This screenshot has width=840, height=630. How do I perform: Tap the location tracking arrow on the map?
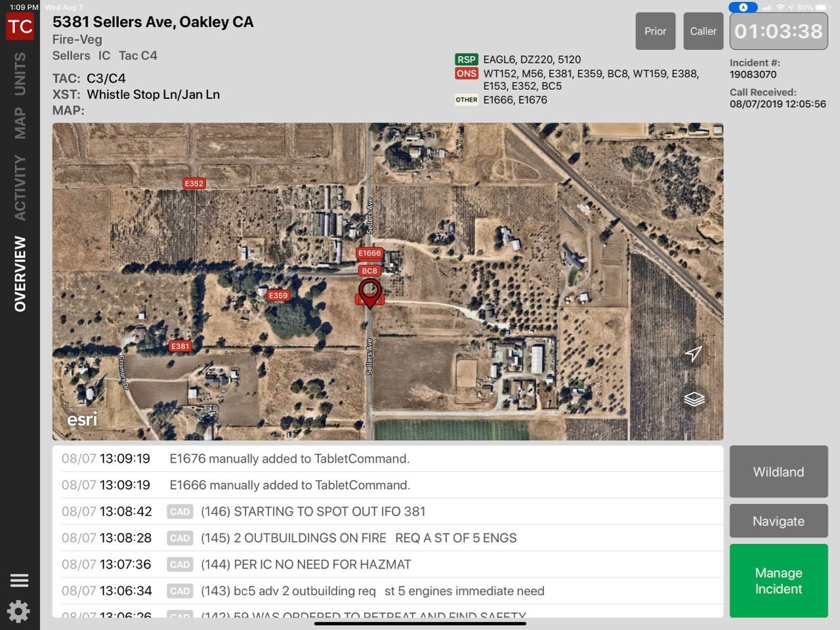tap(692, 354)
